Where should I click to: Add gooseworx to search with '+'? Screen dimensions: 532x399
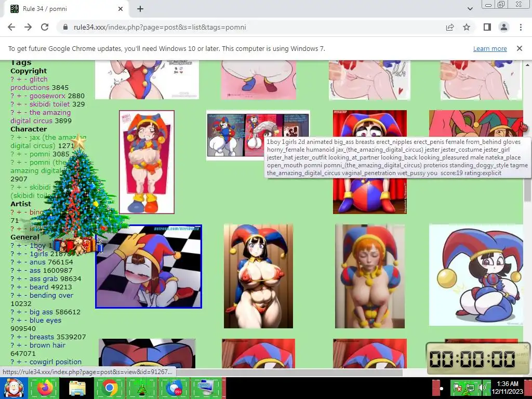click(19, 96)
